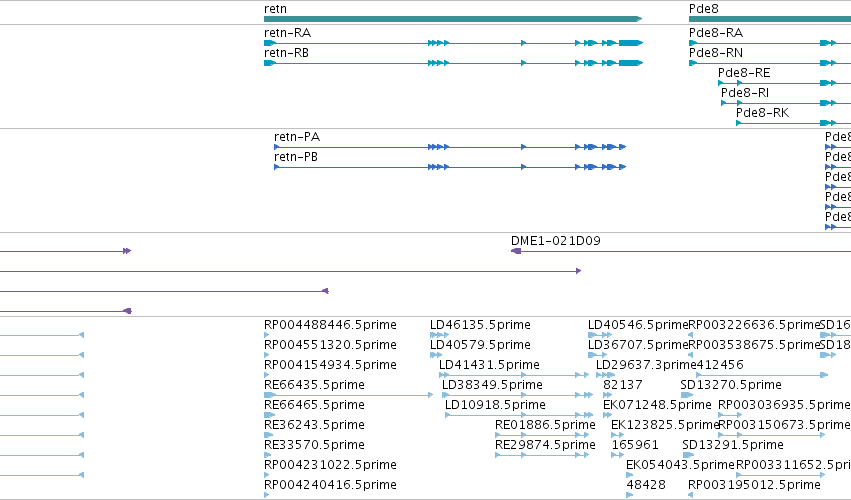
Task: Click the Pde8 gene label
Action: 703,9
